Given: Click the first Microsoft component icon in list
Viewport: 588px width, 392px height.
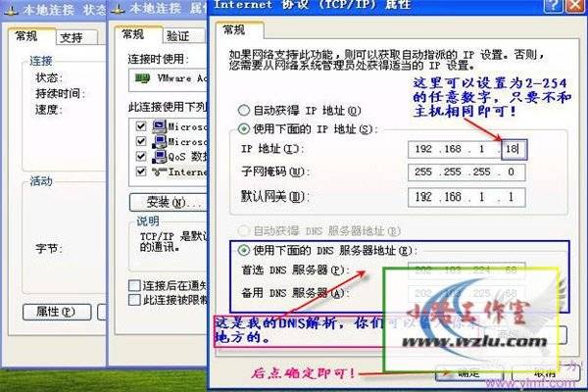Looking at the screenshot, I should click(x=157, y=126).
